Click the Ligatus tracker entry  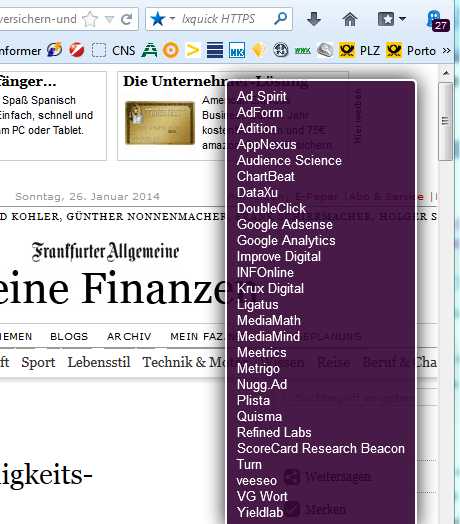pos(257,304)
